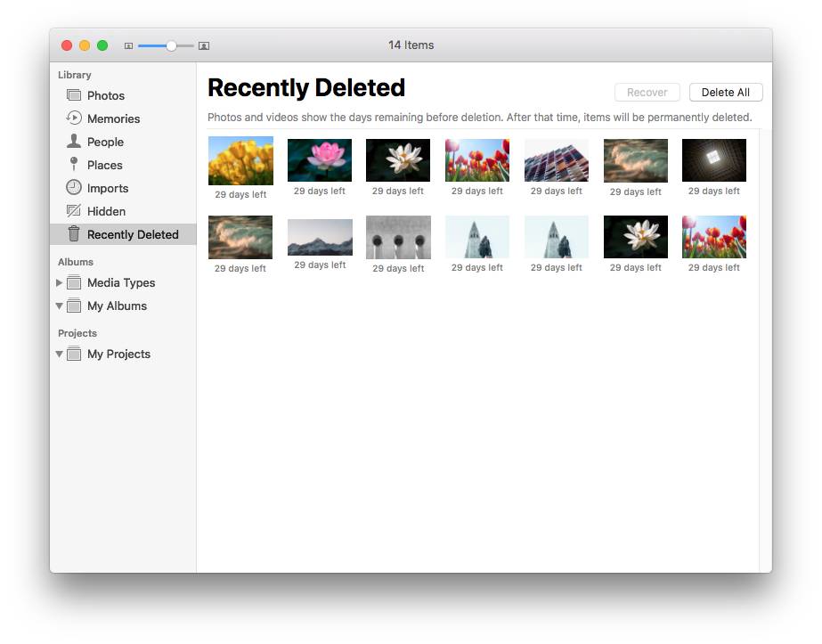Click the large thumbnail size icon
822x644 pixels.
pos(204,45)
